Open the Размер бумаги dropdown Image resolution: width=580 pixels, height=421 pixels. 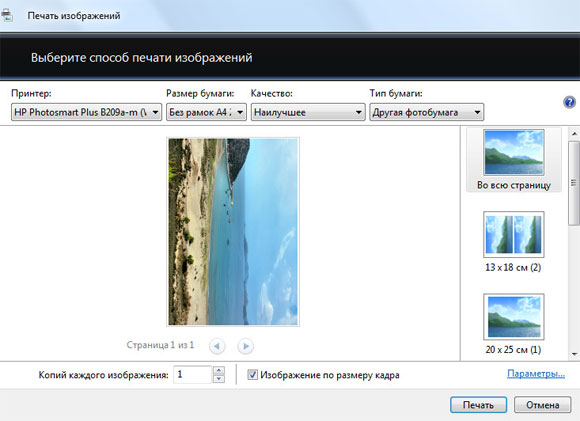point(206,112)
